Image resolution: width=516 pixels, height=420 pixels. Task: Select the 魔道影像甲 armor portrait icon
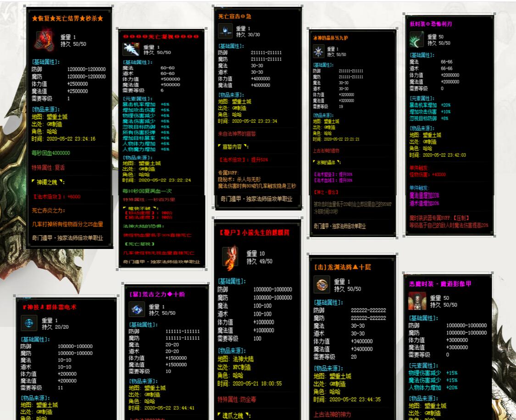coord(417,301)
